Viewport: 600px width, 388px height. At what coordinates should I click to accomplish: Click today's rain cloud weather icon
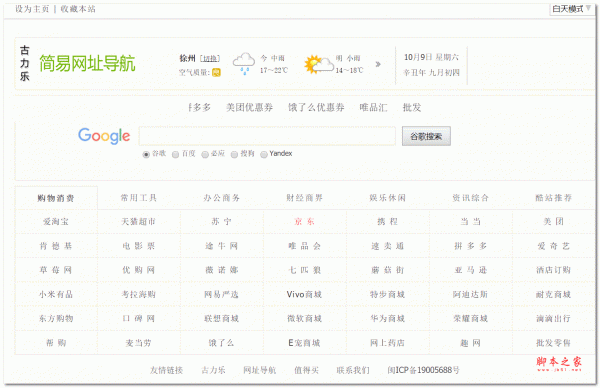244,64
